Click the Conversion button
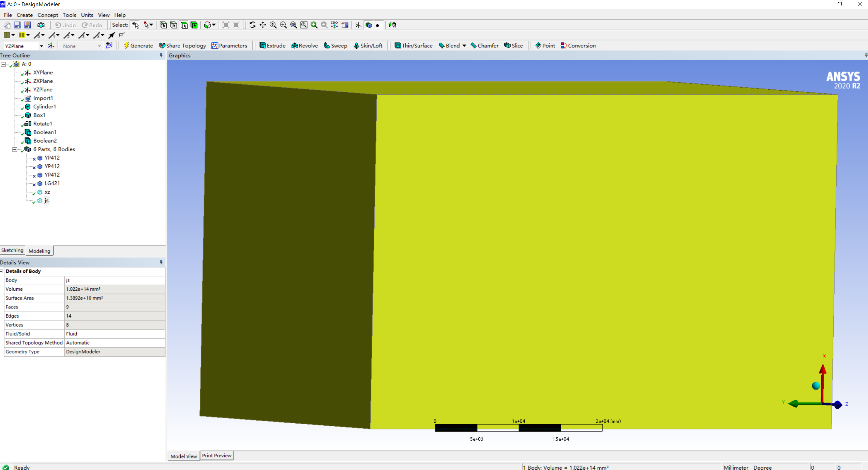The height and width of the screenshot is (470, 868). [578, 46]
